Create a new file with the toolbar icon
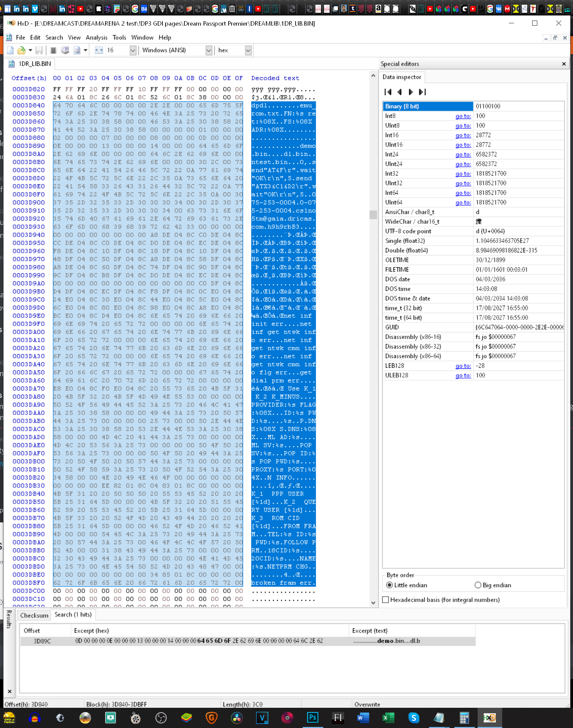The image size is (573, 728). click(x=10, y=50)
